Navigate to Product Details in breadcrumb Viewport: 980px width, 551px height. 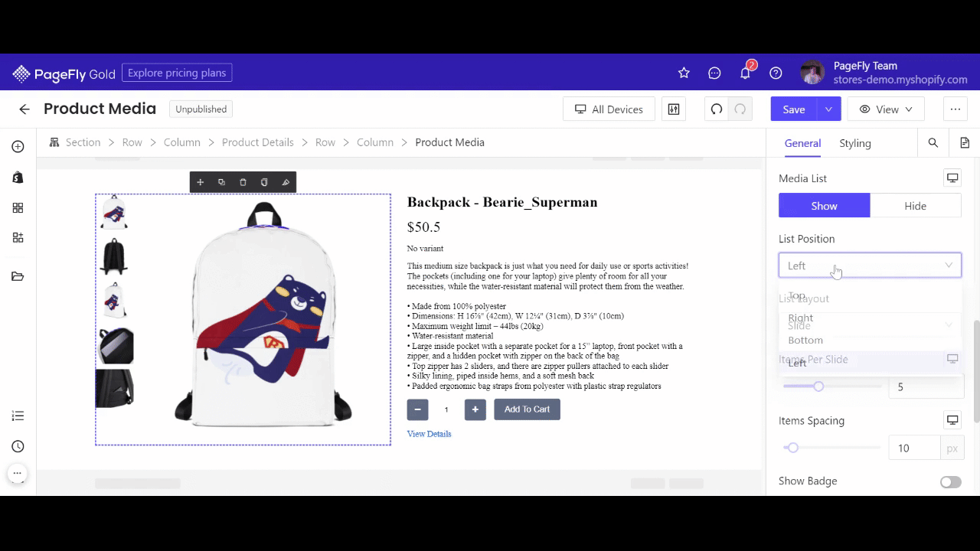point(258,142)
